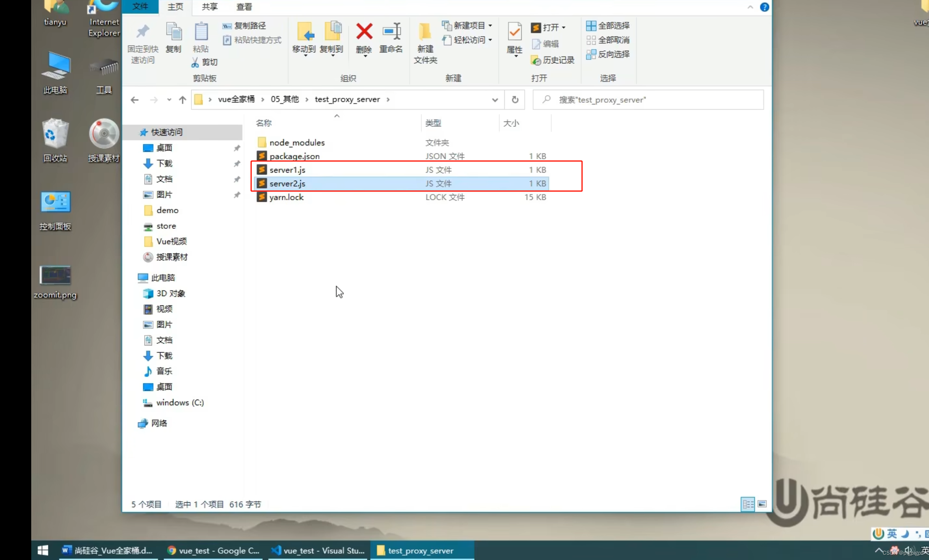Open the Recycle Bin desktop icon
Screen dimensions: 929x560
pos(55,141)
